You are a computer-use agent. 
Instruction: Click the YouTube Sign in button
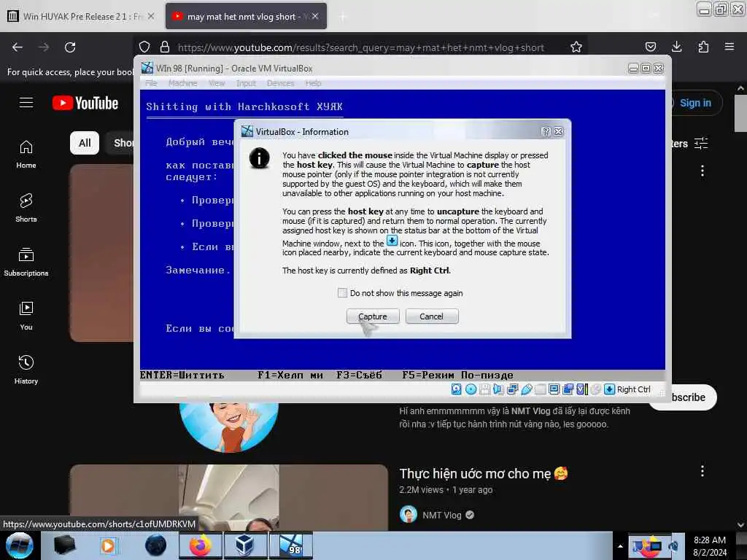point(694,103)
